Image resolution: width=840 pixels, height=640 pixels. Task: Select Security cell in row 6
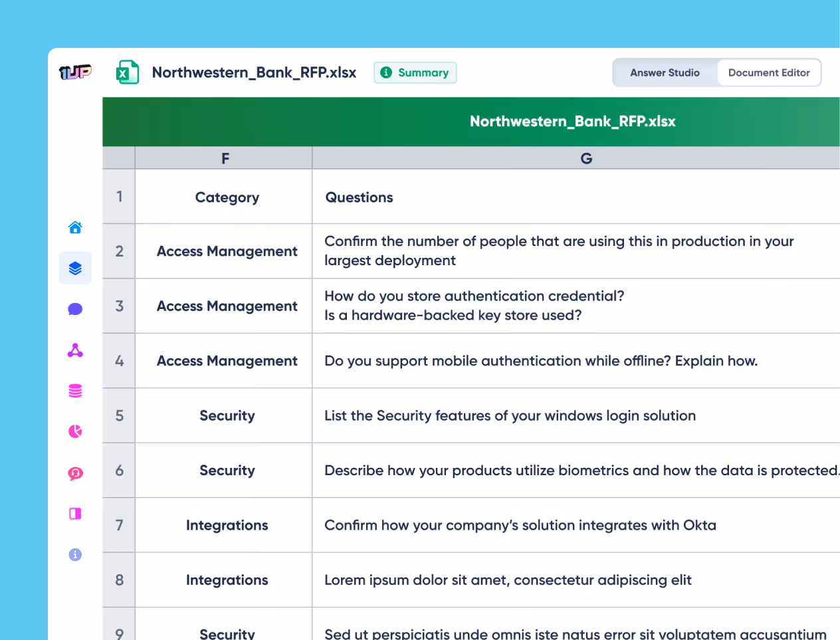[224, 471]
